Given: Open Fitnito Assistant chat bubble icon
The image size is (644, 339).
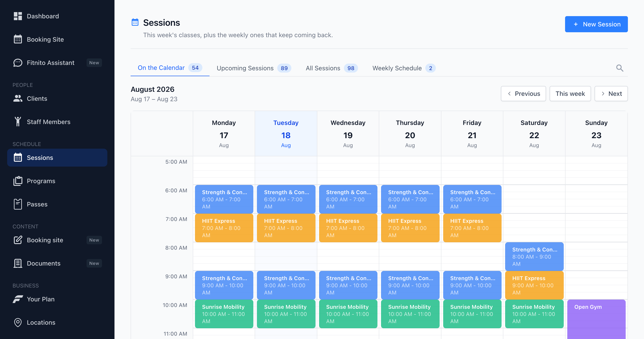Looking at the screenshot, I should pos(18,63).
